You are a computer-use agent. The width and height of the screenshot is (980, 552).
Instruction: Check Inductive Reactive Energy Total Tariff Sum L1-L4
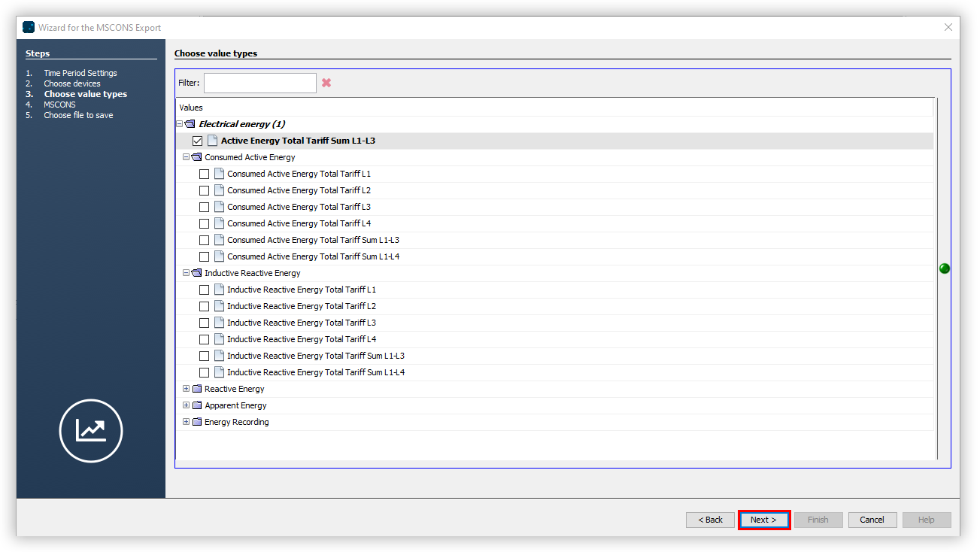coord(204,372)
